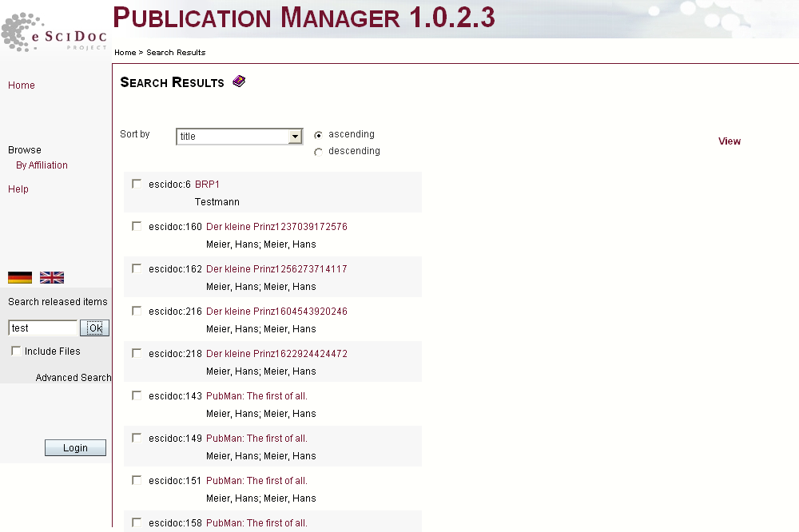This screenshot has width=799, height=532.
Task: Open the Der kleine Prinz1237039172576 result
Action: [x=276, y=227]
